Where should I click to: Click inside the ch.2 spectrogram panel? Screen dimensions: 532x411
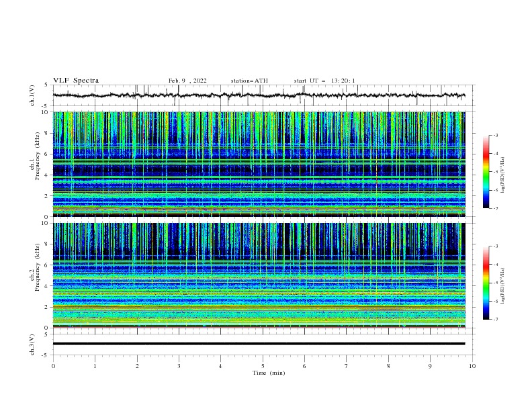pos(259,275)
